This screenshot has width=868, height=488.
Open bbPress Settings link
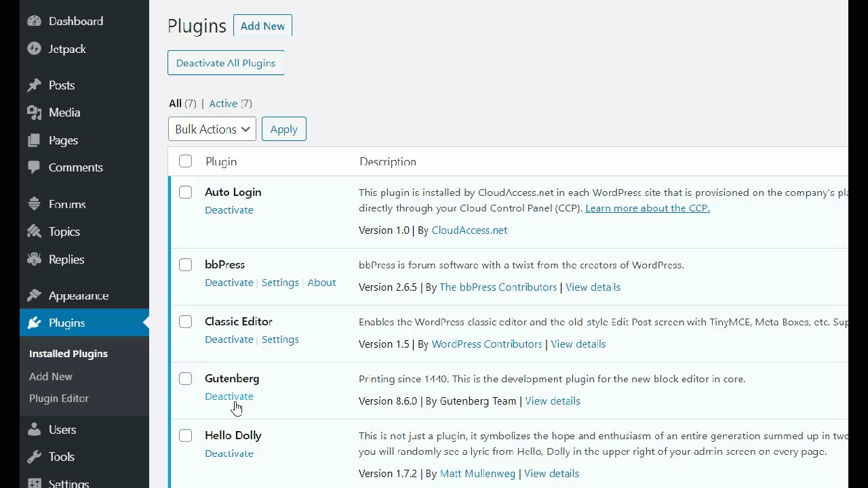point(280,283)
